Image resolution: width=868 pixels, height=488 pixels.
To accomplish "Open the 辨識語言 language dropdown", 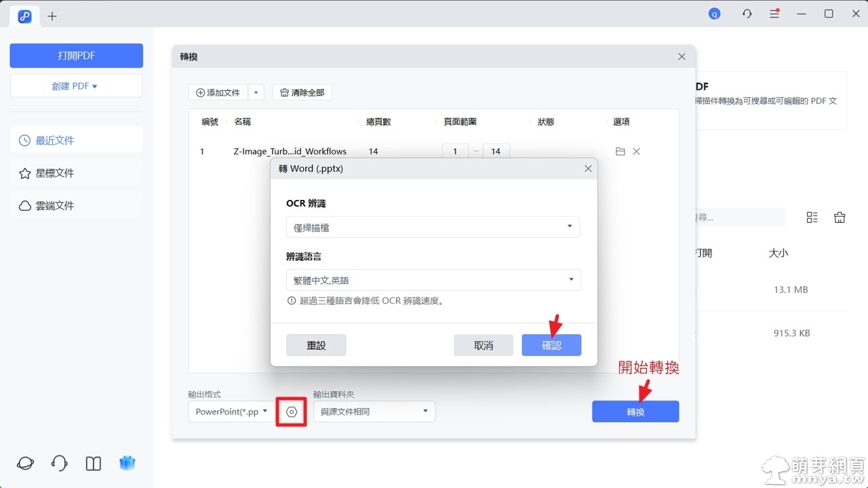I will point(433,280).
